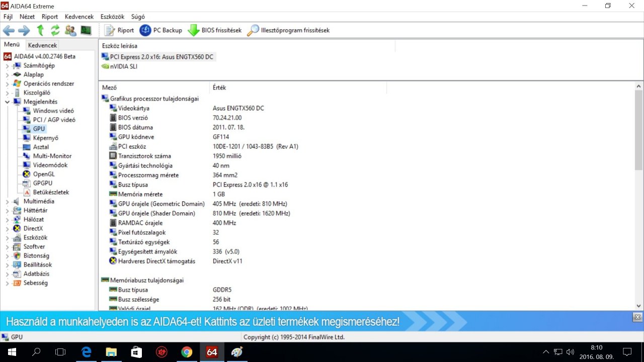Image resolution: width=644 pixels, height=362 pixels.
Task: Select the OpenGL tree item
Action: tap(44, 174)
